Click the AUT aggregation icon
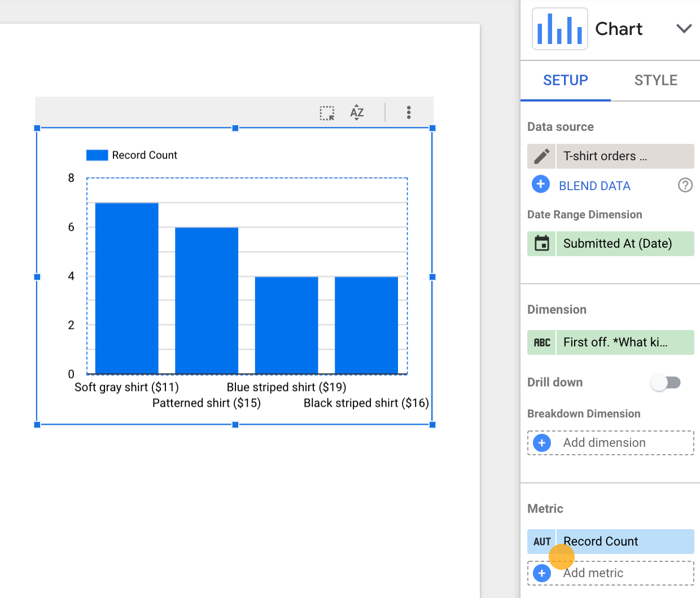The width and height of the screenshot is (700, 598). point(541,542)
